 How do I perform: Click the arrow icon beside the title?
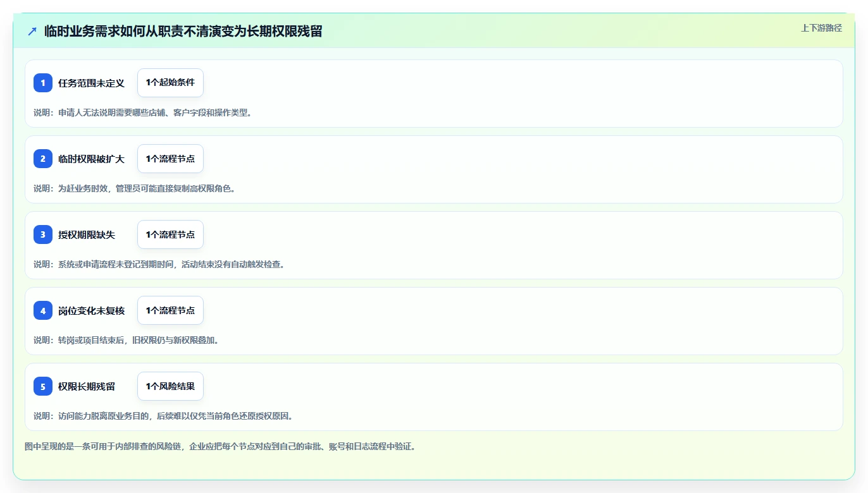pos(32,32)
